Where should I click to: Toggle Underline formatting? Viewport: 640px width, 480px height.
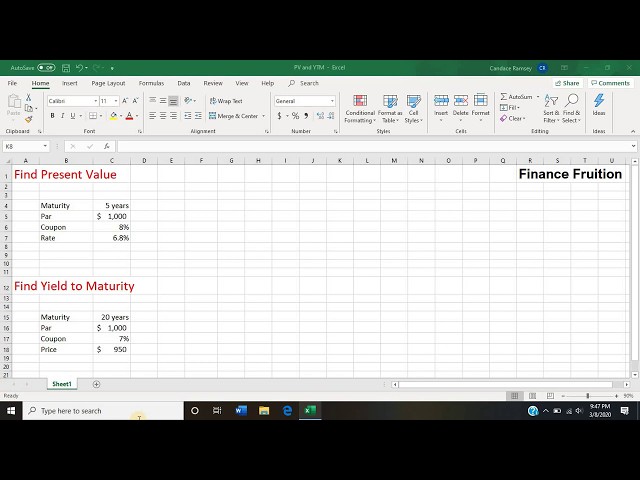73,116
